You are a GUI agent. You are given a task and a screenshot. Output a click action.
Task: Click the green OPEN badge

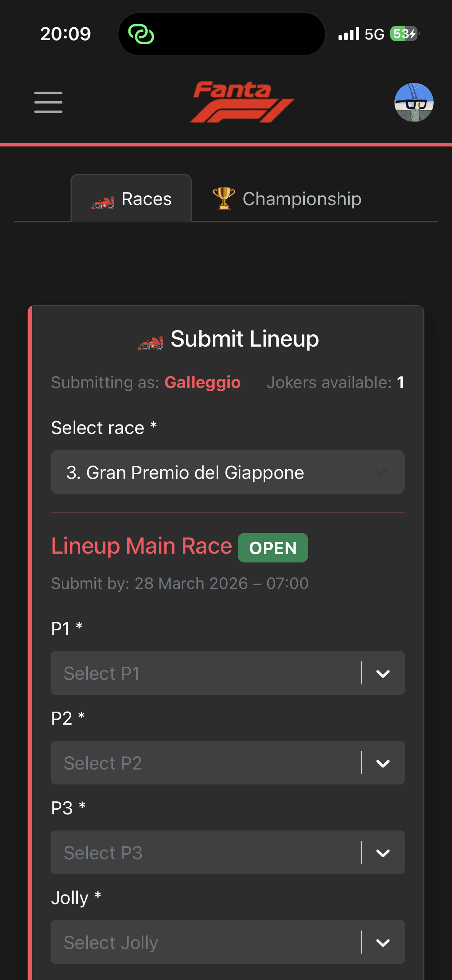pos(272,547)
